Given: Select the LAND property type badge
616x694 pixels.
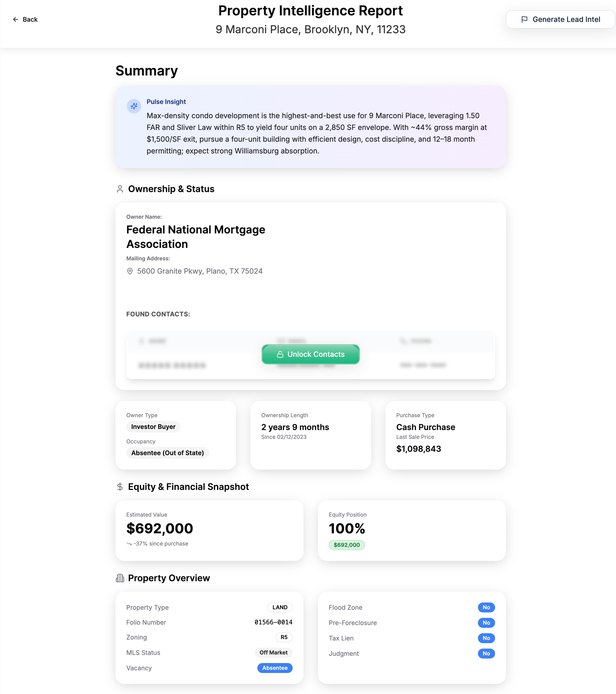Looking at the screenshot, I should pyautogui.click(x=280, y=607).
